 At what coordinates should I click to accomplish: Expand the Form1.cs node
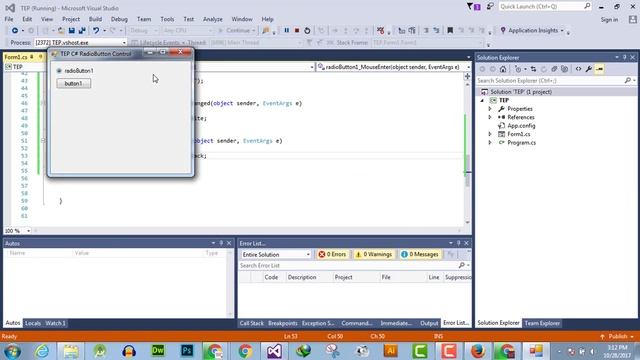(490, 134)
